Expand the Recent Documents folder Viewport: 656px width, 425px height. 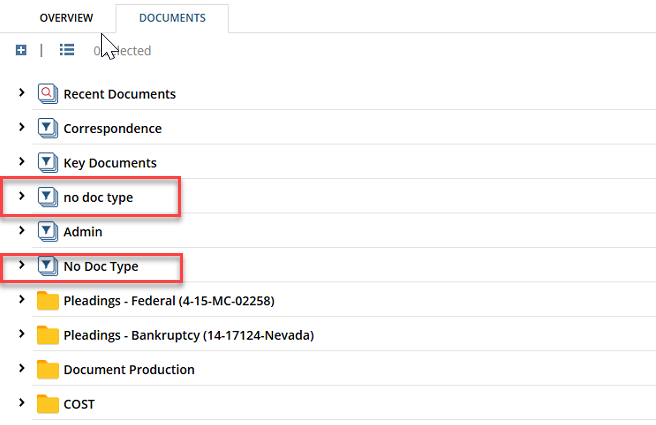[x=21, y=94]
